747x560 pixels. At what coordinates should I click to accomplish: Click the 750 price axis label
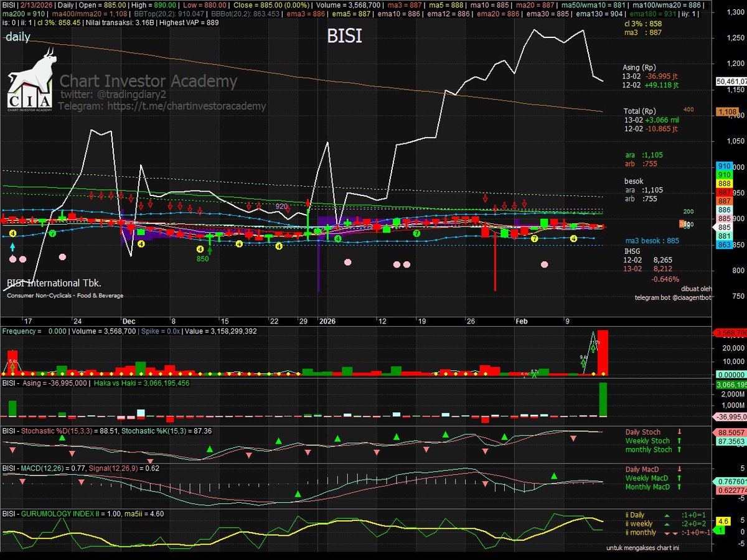coord(737,297)
